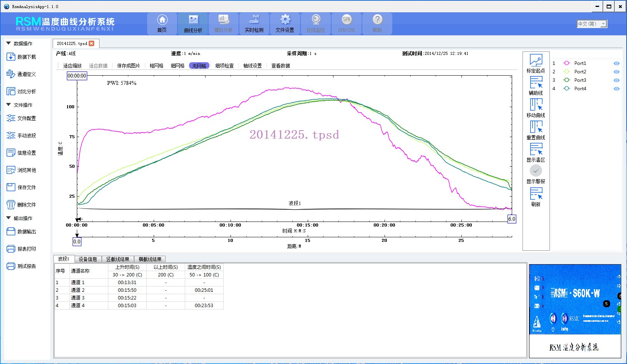This screenshot has width=627, height=364.
Task: Hide Port3 curve using eye icon
Action: (x=616, y=80)
